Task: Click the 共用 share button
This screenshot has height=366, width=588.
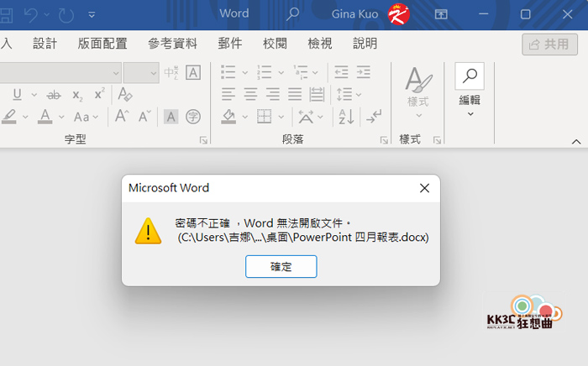Action: tap(549, 44)
